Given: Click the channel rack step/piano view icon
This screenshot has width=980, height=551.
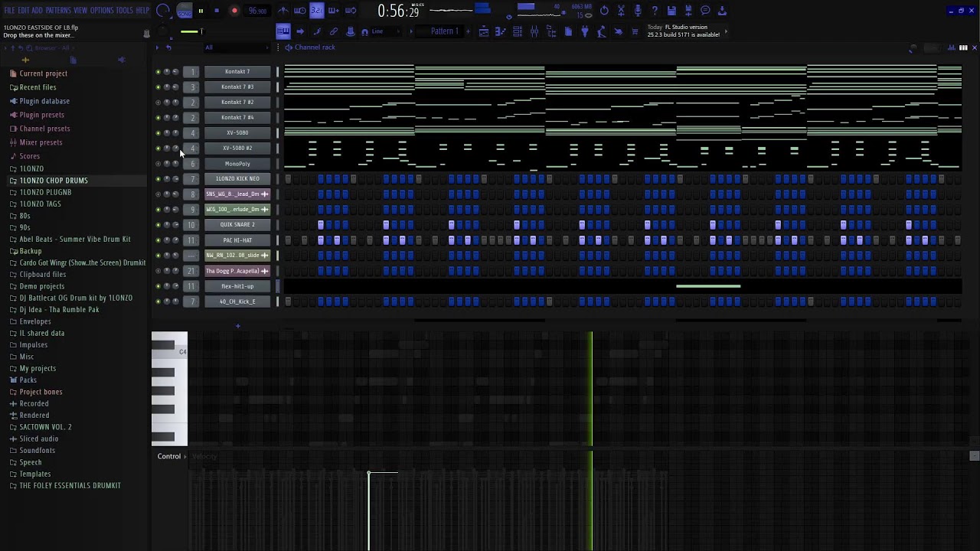Looking at the screenshot, I should coord(962,47).
